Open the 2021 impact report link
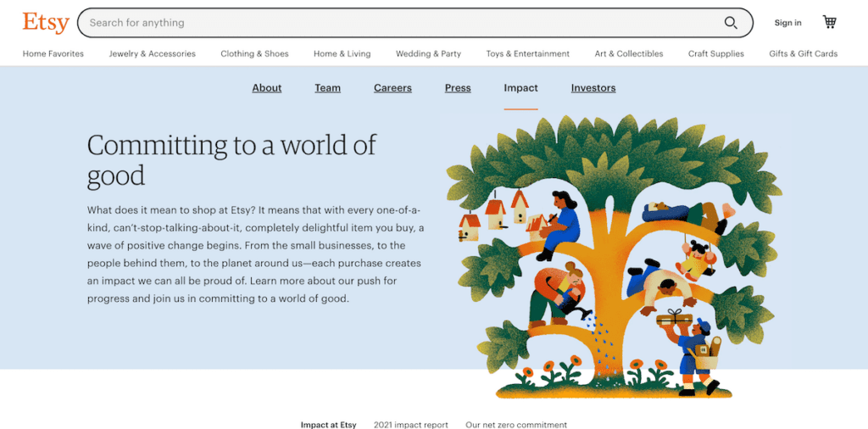 [x=411, y=425]
